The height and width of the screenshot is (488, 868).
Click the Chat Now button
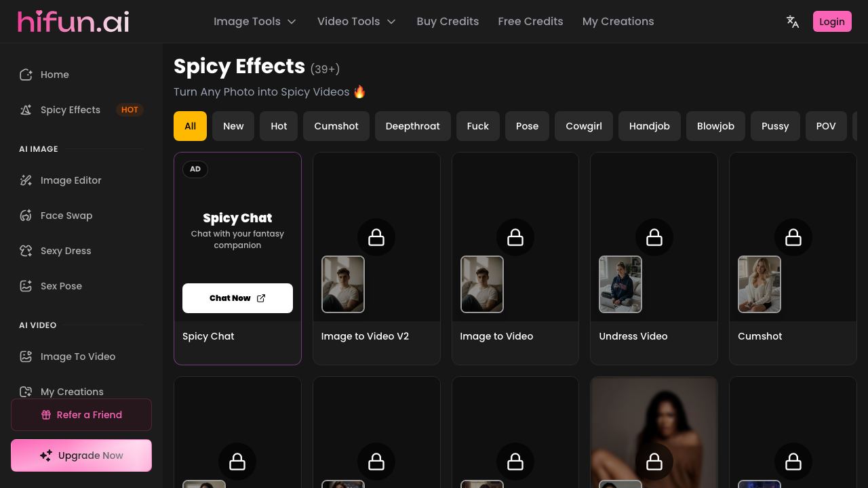[237, 298]
